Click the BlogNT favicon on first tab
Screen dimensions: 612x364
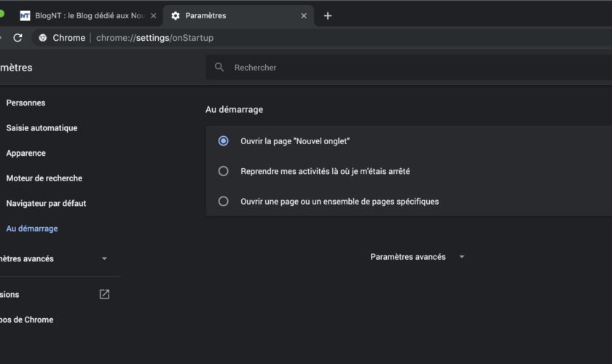(25, 15)
